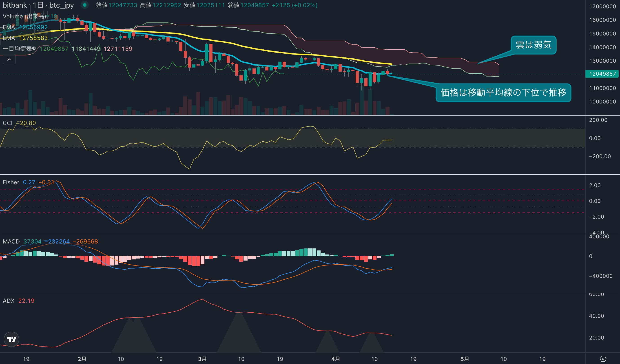Image resolution: width=620 pixels, height=364 pixels.
Task: Click the CCI indicator label
Action: click(x=7, y=123)
